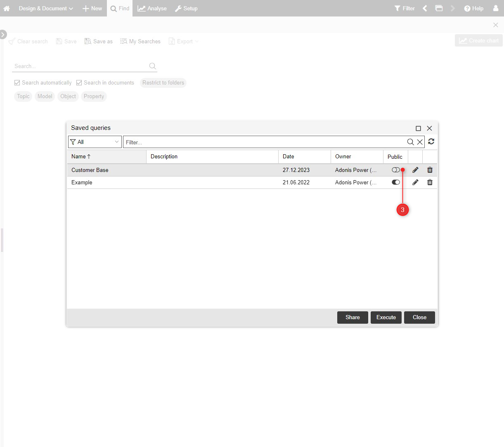Select the Property filter chip

[x=94, y=96]
